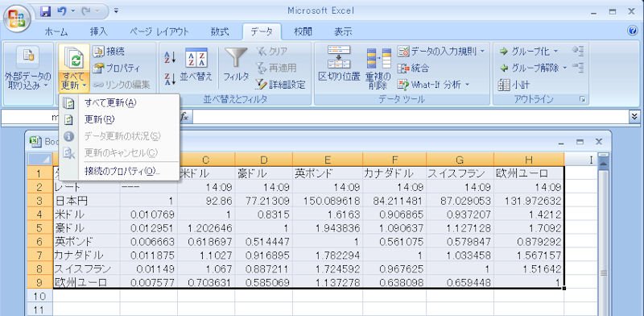
Task: Choose すべて更新(A) from the menu
Action: click(119, 103)
